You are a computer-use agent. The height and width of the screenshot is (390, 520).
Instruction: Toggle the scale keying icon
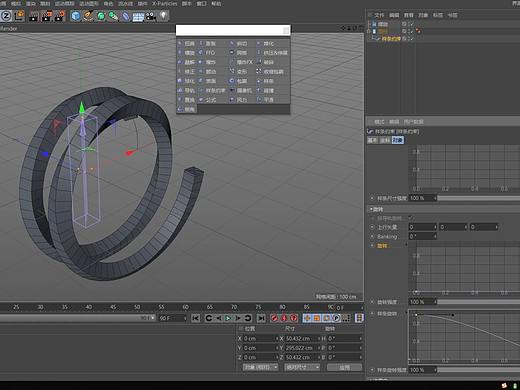point(317,318)
